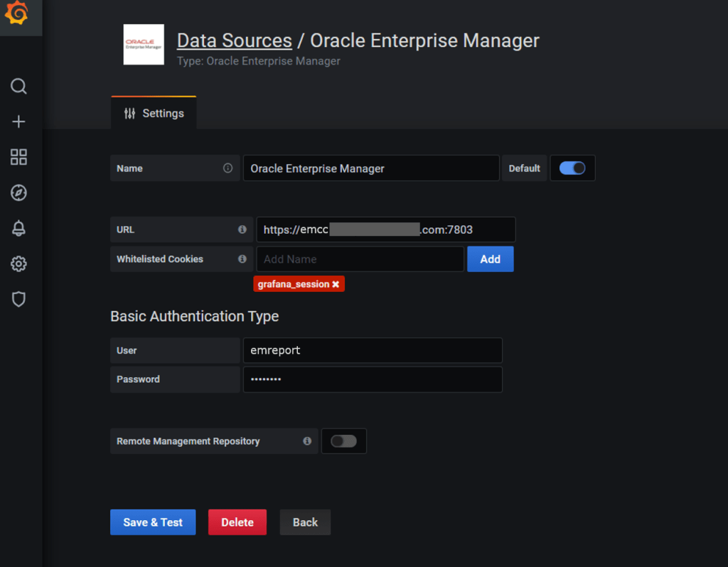
Task: Open the Configuration gear icon
Action: coord(19,264)
